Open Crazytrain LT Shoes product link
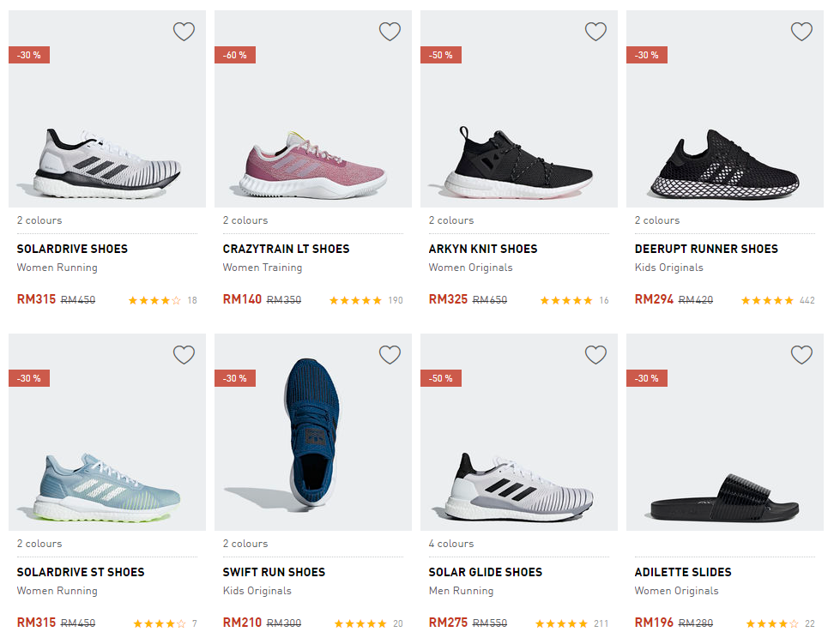 286,249
